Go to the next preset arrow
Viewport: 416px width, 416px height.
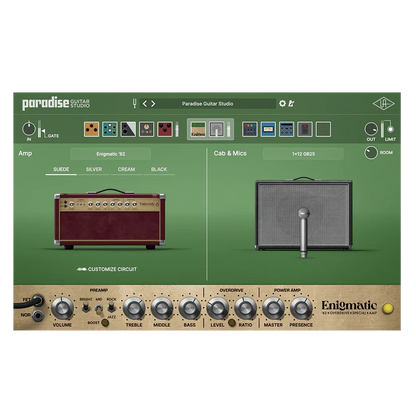click(153, 104)
